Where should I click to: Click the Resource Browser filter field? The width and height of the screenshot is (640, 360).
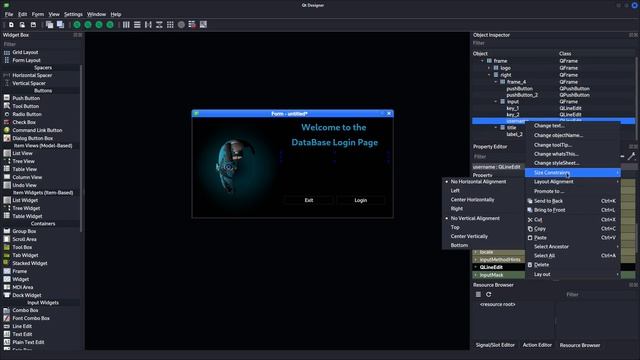coord(599,294)
